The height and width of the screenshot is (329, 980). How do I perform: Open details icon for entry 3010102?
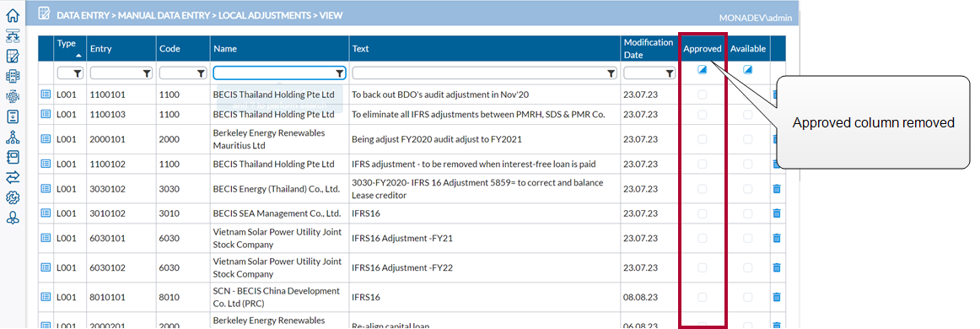(46, 213)
